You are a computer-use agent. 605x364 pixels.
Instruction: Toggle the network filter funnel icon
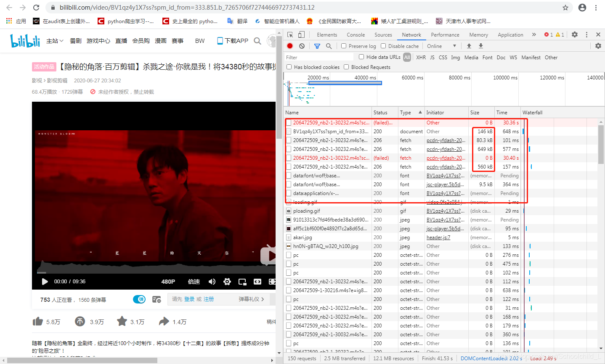pos(317,46)
